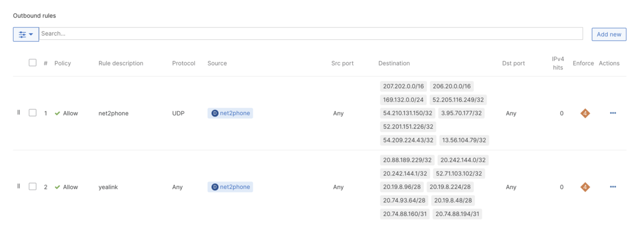Screen dimensions: 644x251
Task: Select destination tag 52.71.103.102/32
Action: (459, 173)
